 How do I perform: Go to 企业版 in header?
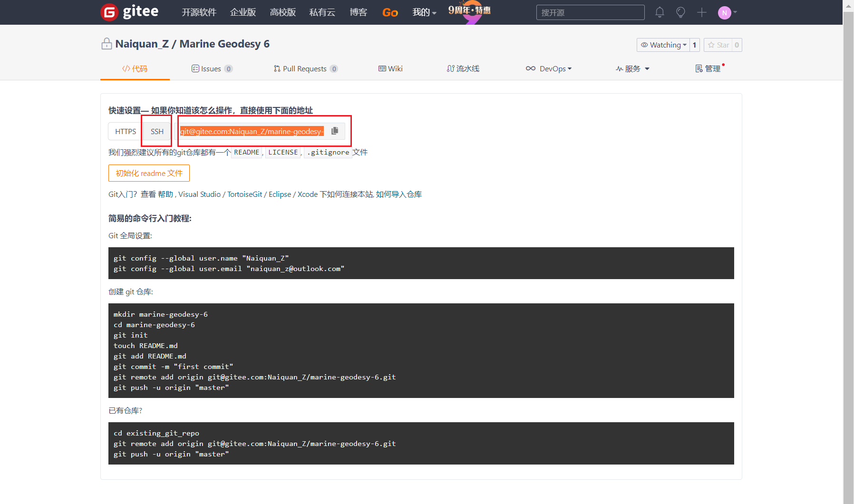(243, 12)
